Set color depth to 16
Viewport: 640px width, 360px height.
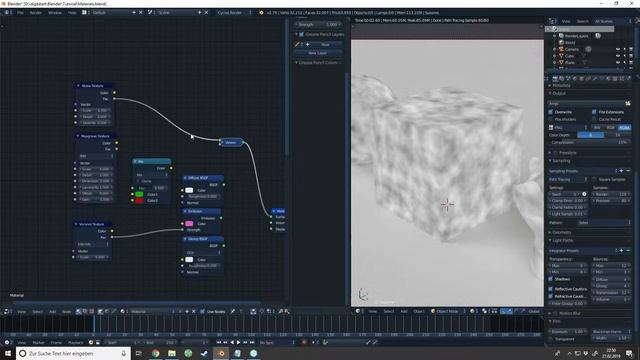click(x=618, y=135)
